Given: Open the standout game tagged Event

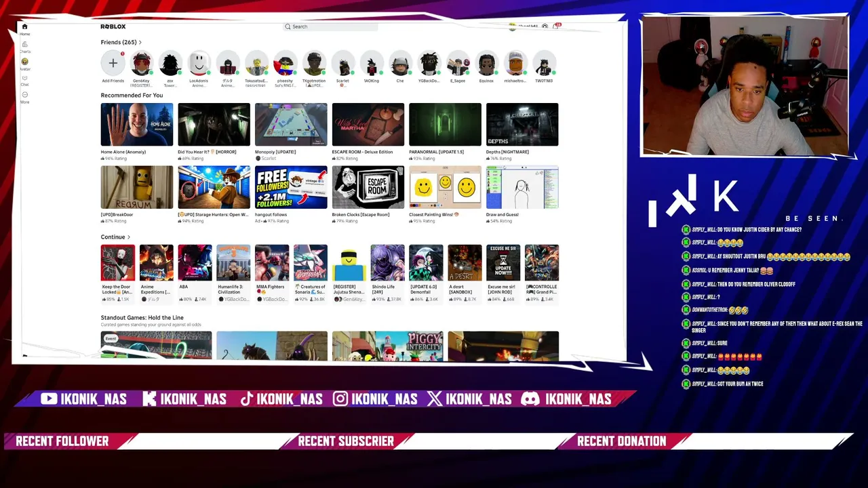Looking at the screenshot, I should tap(156, 346).
